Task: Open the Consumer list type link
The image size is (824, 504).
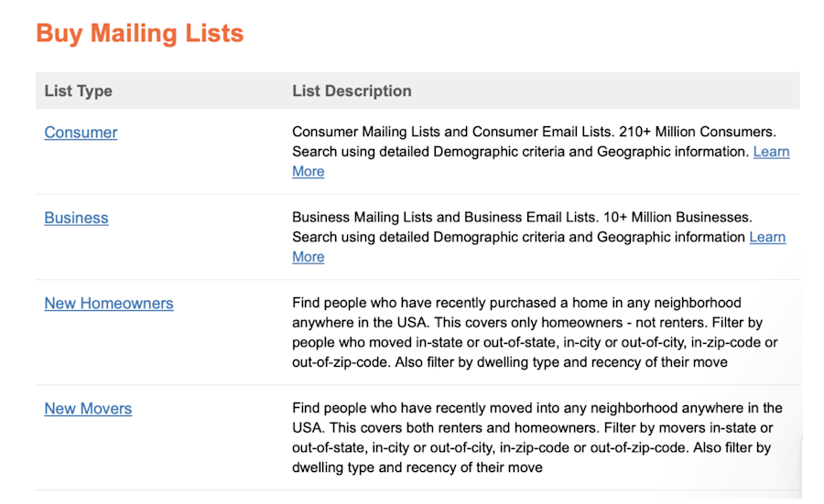Action: click(x=81, y=133)
